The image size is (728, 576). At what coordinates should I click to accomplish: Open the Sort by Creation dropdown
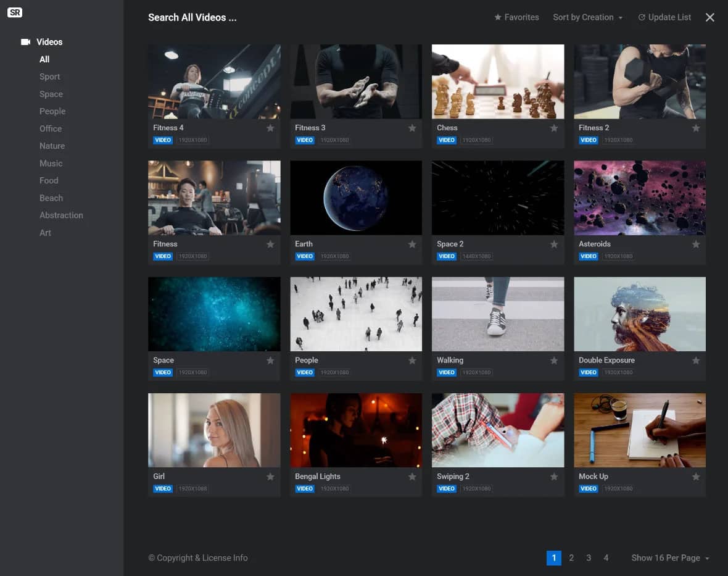583,17
